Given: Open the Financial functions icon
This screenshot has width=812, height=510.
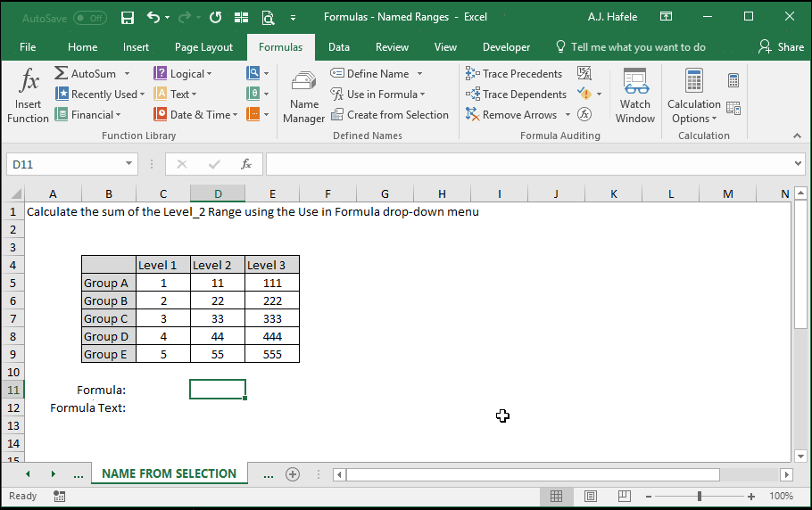Looking at the screenshot, I should pos(62,114).
